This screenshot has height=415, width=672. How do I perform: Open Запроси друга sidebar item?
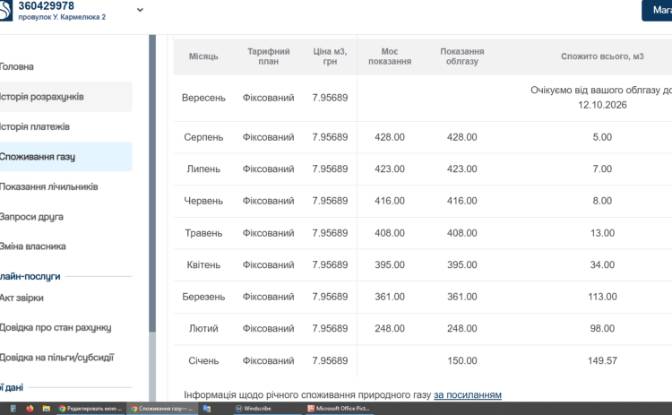coord(32,217)
